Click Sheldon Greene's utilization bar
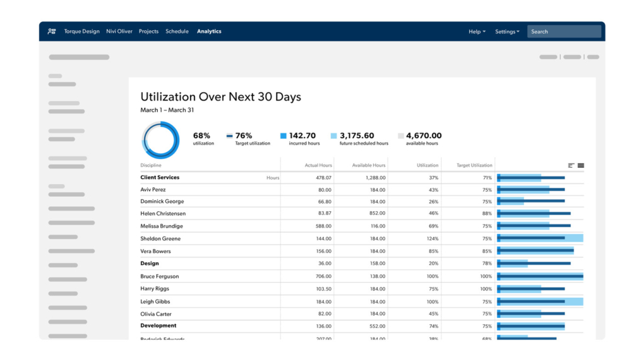 click(540, 239)
